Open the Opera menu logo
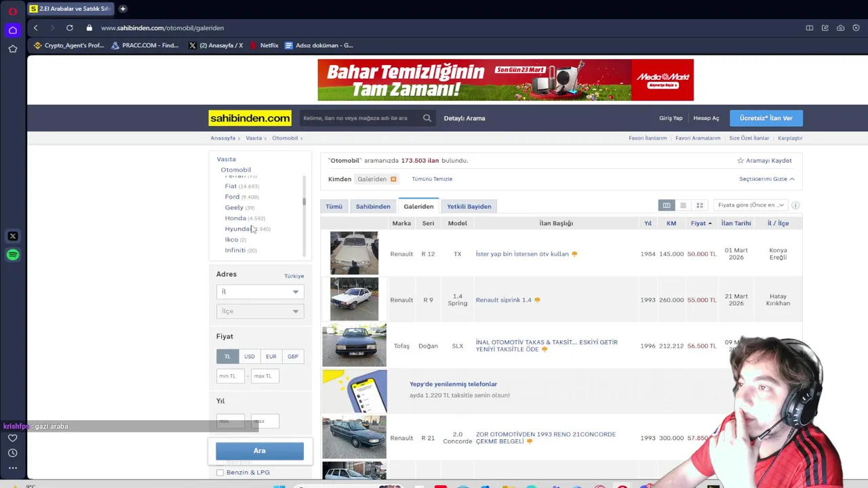The height and width of the screenshot is (488, 868). (13, 11)
